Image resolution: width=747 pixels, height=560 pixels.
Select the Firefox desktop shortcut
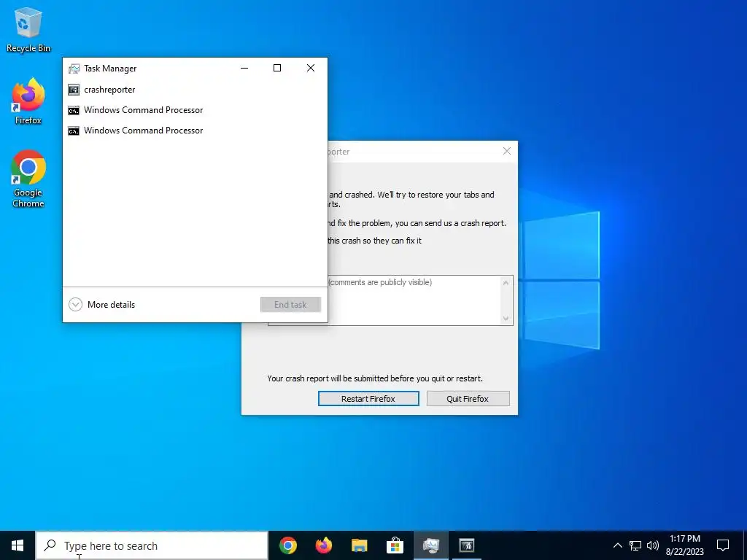28,101
